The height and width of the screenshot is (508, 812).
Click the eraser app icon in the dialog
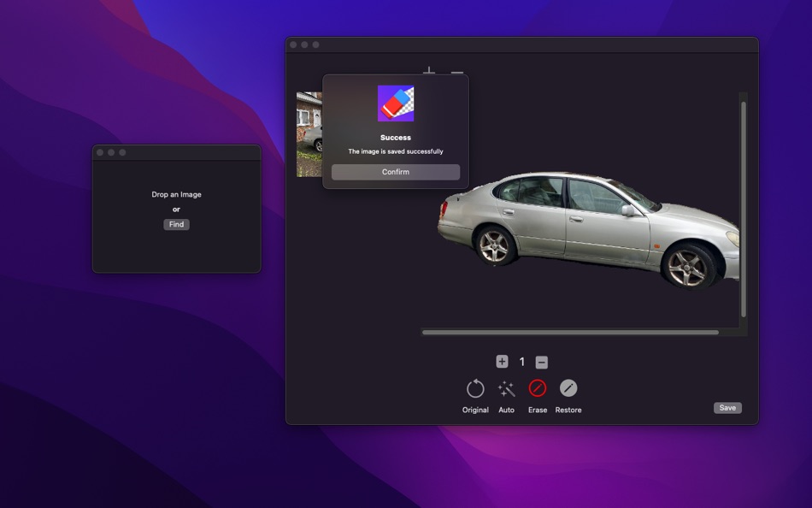click(396, 103)
